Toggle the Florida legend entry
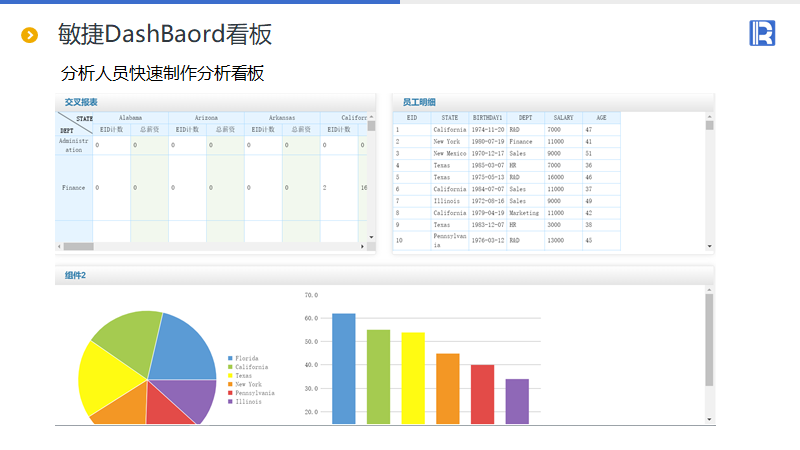This screenshot has height=450, width=800. coord(246,358)
